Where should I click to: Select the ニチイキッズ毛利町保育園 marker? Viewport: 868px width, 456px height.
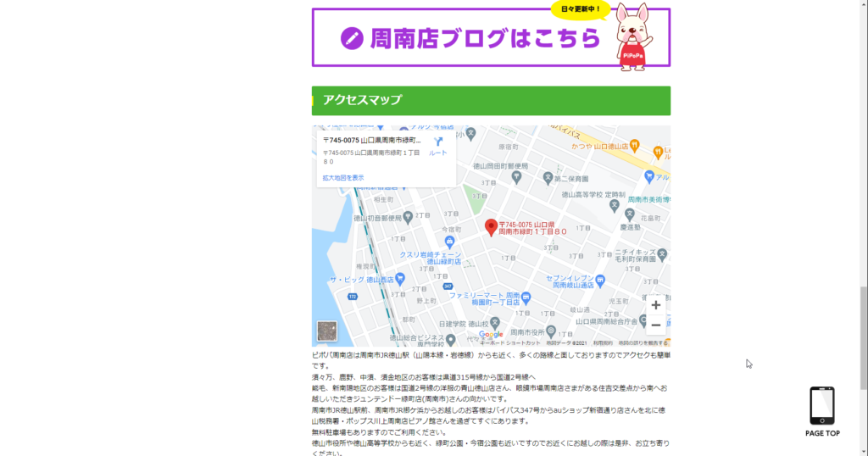coord(662,254)
